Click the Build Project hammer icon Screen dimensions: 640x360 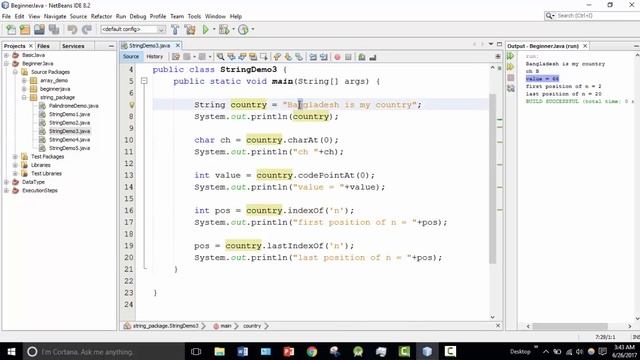[175, 29]
